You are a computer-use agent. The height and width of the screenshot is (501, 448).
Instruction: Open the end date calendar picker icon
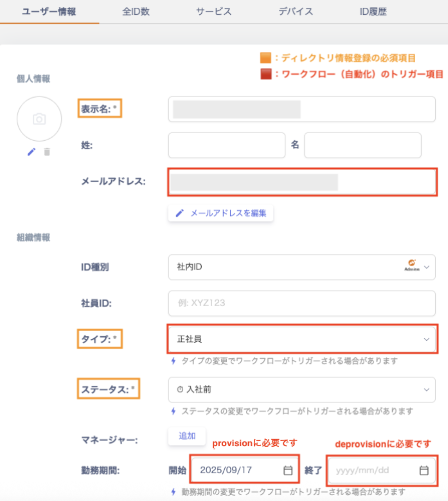[424, 470]
